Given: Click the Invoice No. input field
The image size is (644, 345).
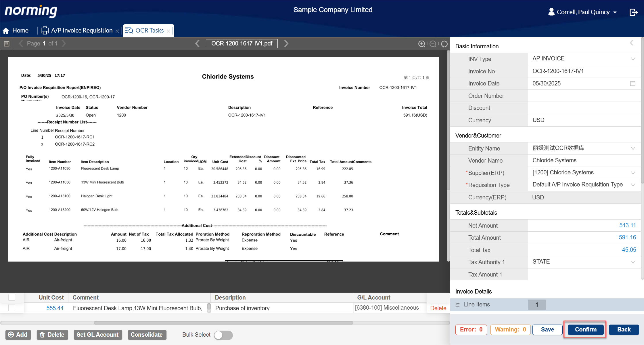Looking at the screenshot, I should pyautogui.click(x=584, y=71).
